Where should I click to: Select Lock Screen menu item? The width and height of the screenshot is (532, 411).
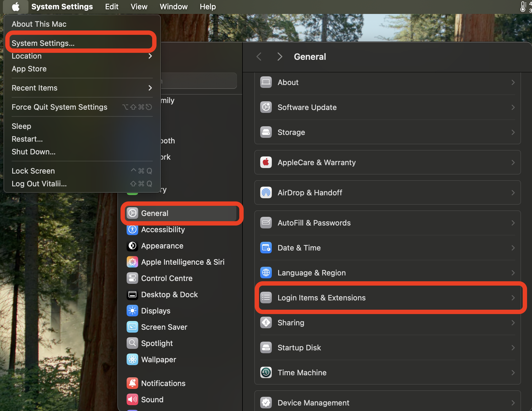82,171
